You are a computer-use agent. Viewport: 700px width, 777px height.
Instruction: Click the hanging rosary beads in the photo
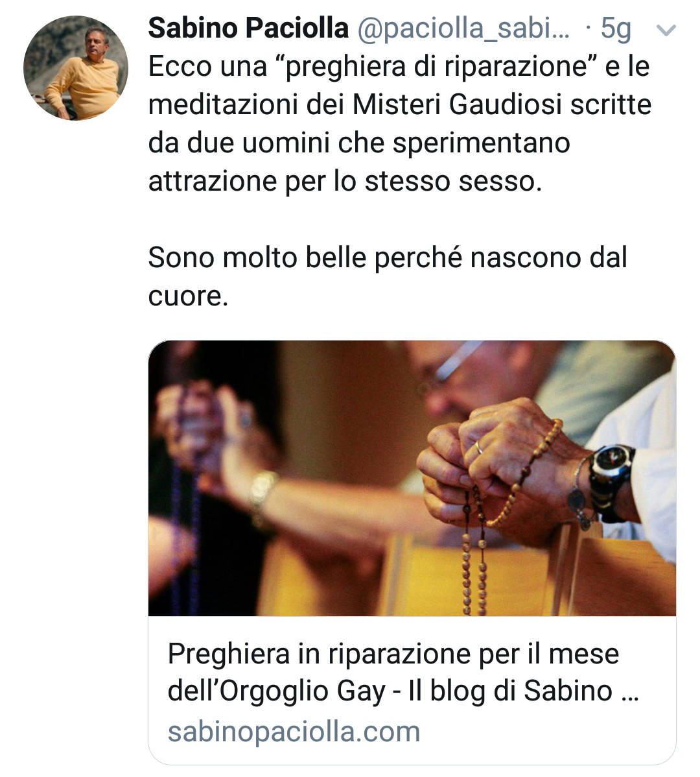pyautogui.click(x=474, y=560)
